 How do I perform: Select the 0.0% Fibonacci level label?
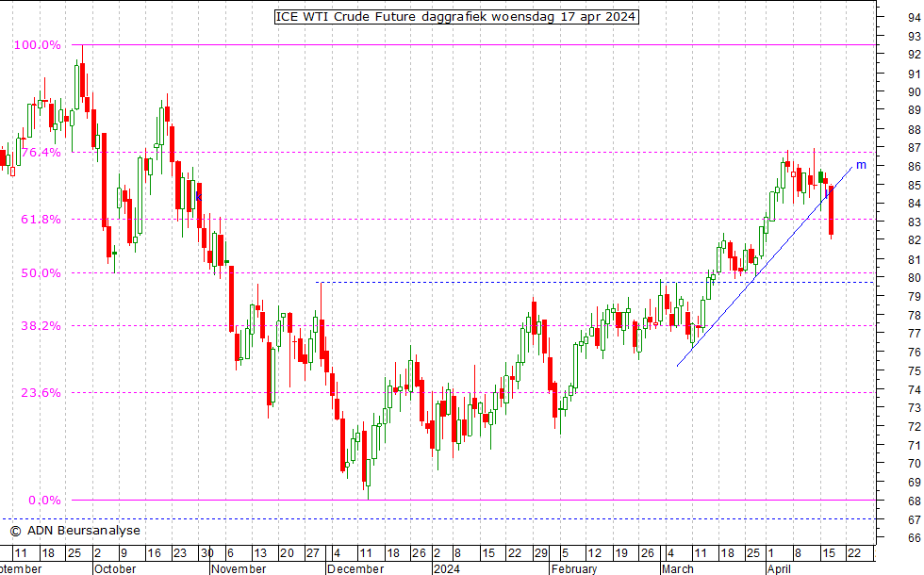pyautogui.click(x=44, y=501)
